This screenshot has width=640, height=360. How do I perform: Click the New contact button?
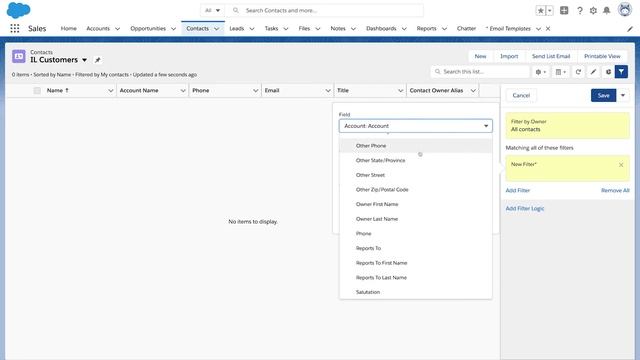pyautogui.click(x=480, y=56)
